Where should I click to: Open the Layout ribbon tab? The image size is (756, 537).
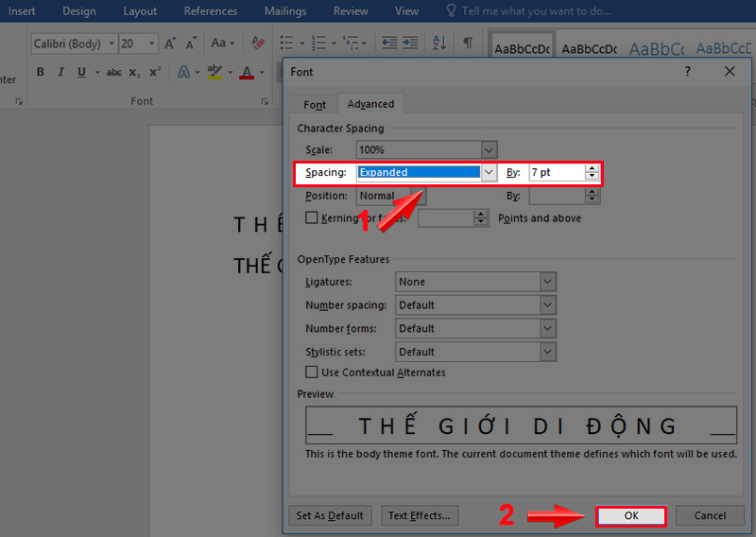[140, 11]
